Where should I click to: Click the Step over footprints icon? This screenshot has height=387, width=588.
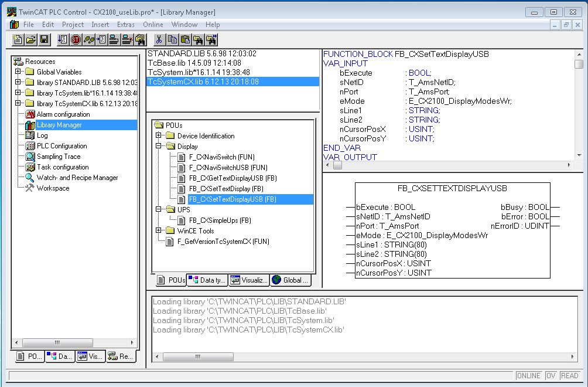coord(88,39)
